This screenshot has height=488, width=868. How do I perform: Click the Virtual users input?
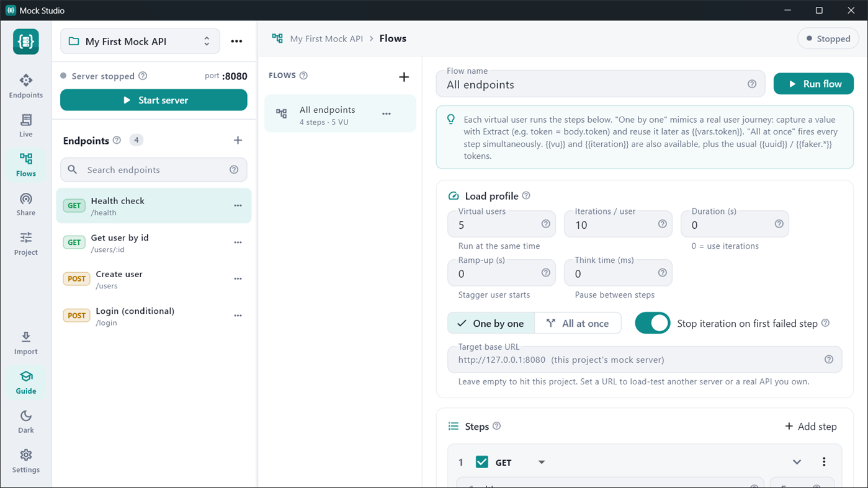pyautogui.click(x=501, y=224)
